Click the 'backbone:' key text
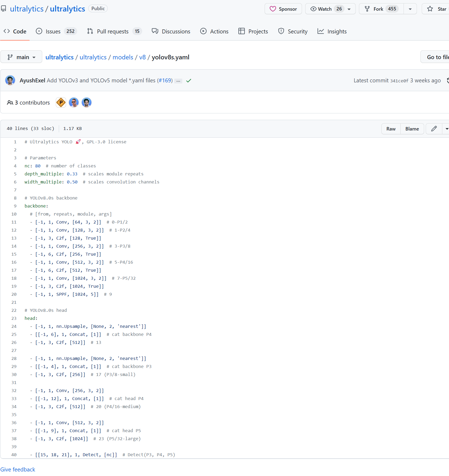Viewport: 449px width, 476px height. point(36,206)
